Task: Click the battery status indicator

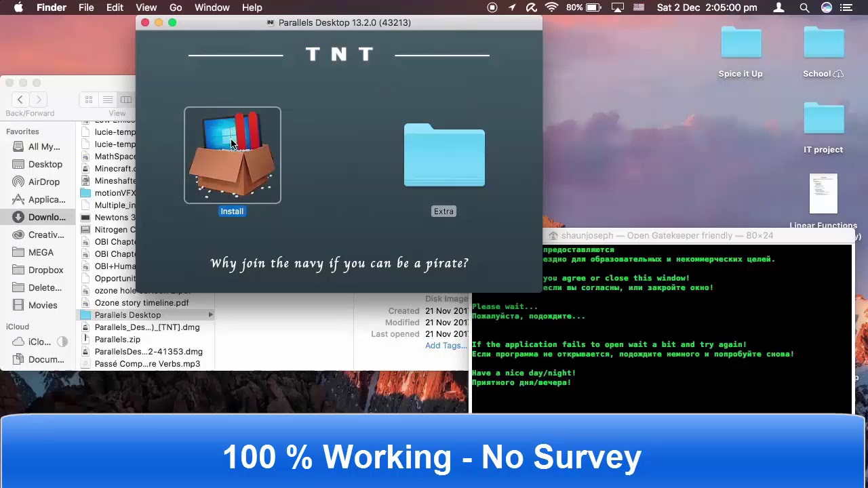Action: pyautogui.click(x=584, y=7)
